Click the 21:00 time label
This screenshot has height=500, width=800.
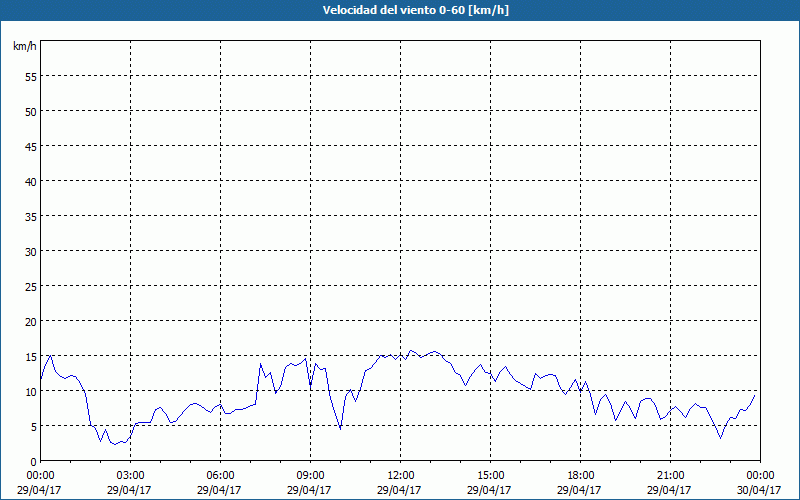click(x=670, y=476)
